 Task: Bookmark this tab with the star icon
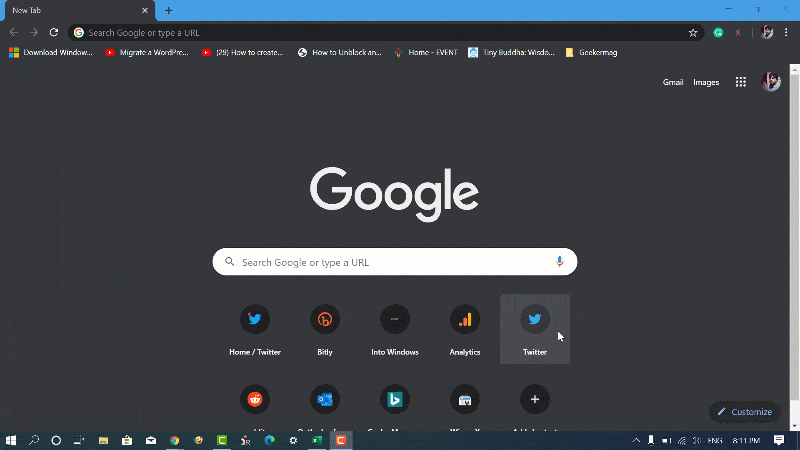coord(692,33)
